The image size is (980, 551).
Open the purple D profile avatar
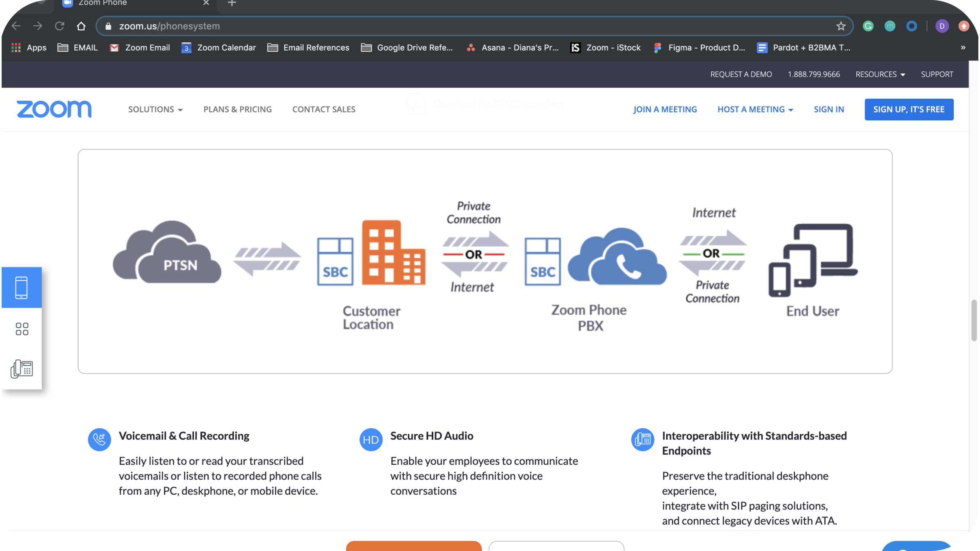pos(942,26)
